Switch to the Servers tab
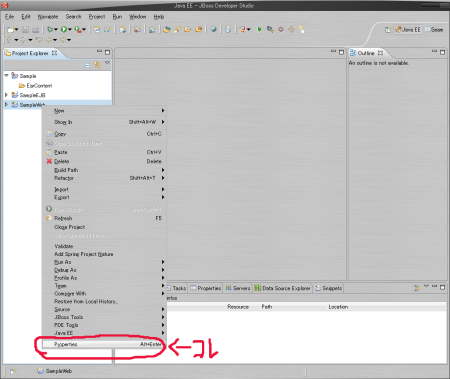This screenshot has height=379, width=450. click(x=238, y=288)
